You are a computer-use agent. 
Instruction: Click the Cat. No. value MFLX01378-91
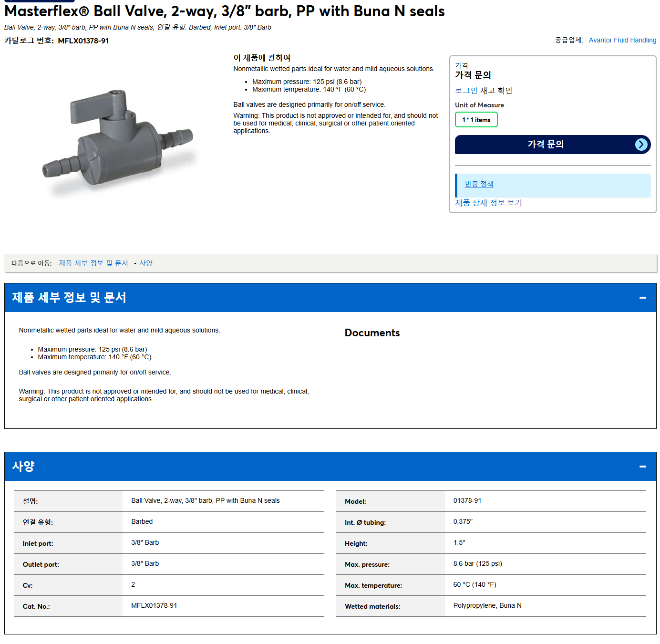point(154,605)
